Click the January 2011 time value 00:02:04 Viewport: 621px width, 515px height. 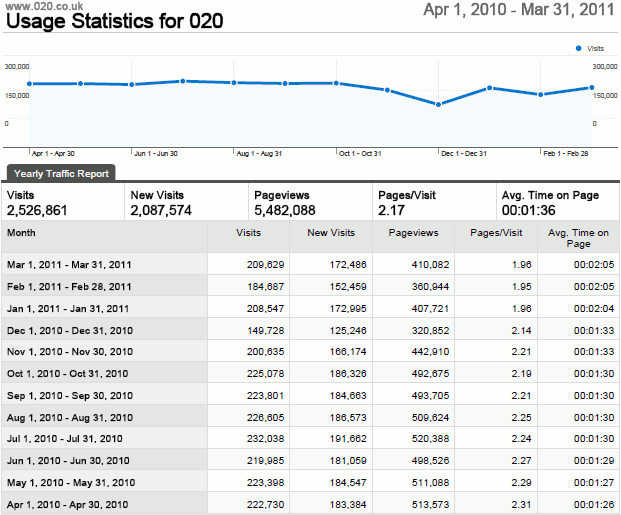pyautogui.click(x=594, y=309)
